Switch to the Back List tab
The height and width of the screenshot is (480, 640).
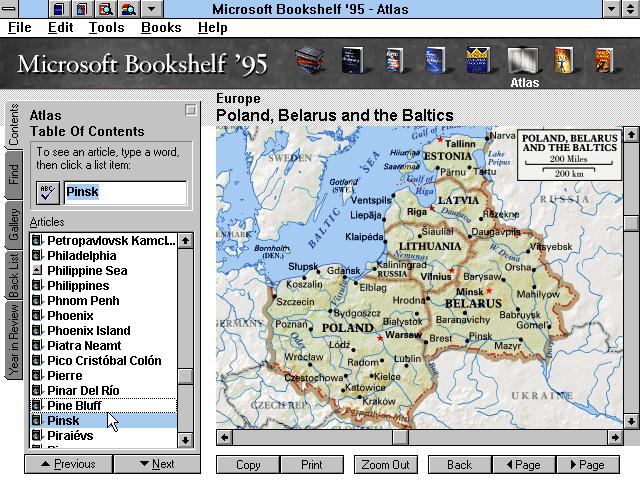(13, 275)
